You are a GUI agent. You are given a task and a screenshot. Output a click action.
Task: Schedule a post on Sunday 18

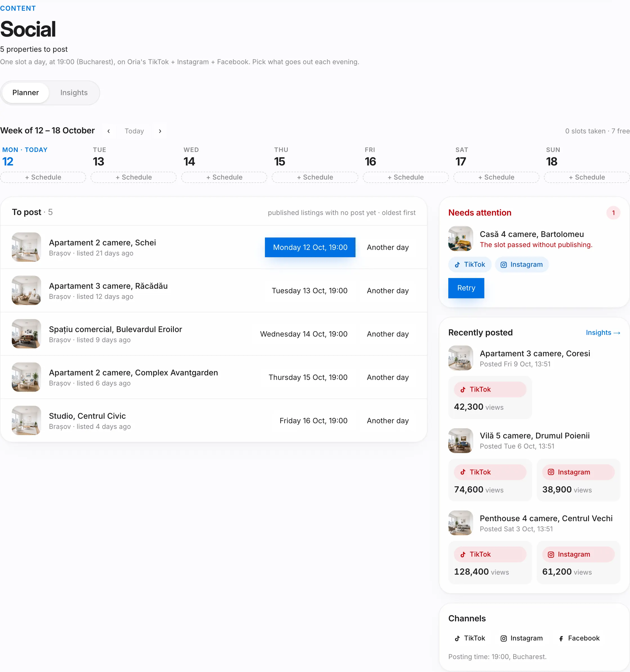587,177
